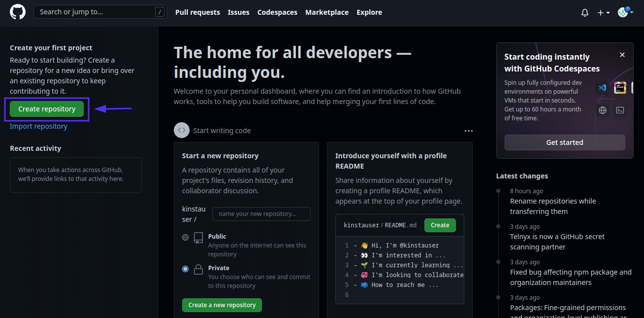Open the GitHub logo home link
This screenshot has height=318, width=644.
(x=18, y=12)
